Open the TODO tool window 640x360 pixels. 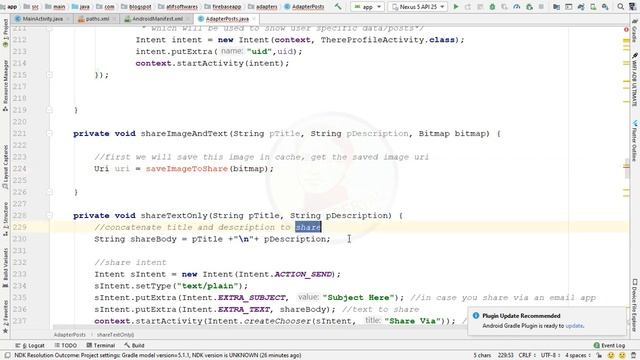point(65,345)
